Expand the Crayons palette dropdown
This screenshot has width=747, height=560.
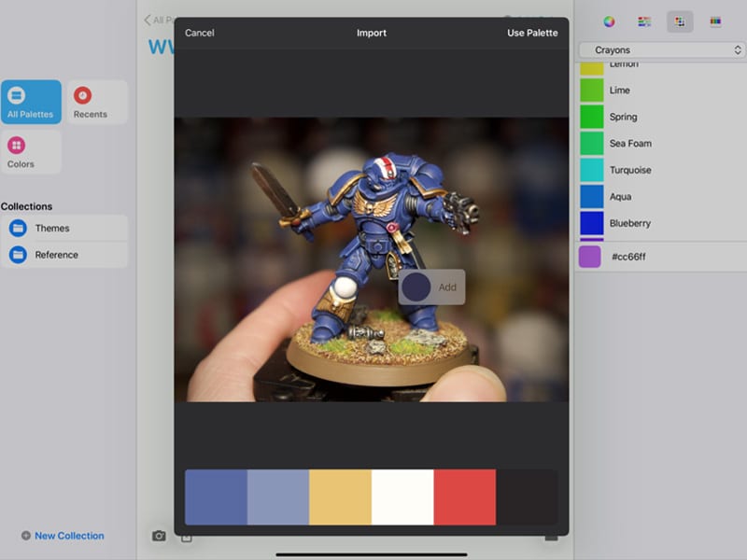coord(660,50)
